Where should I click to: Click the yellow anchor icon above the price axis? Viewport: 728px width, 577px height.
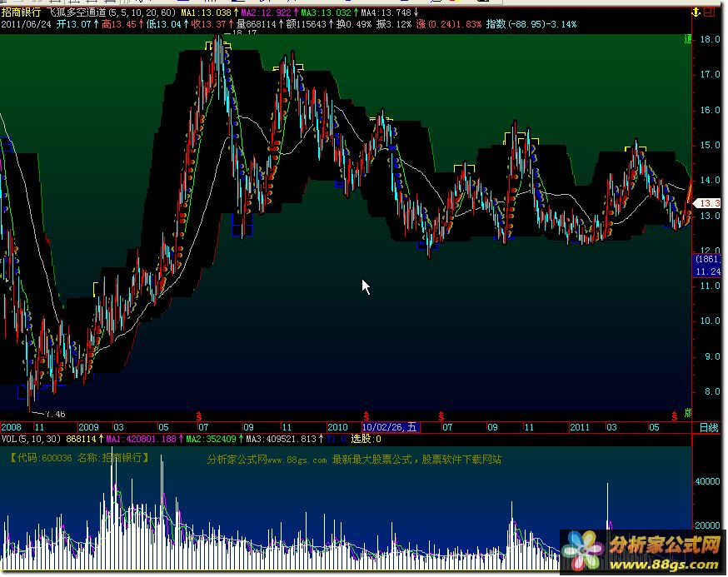tap(696, 12)
